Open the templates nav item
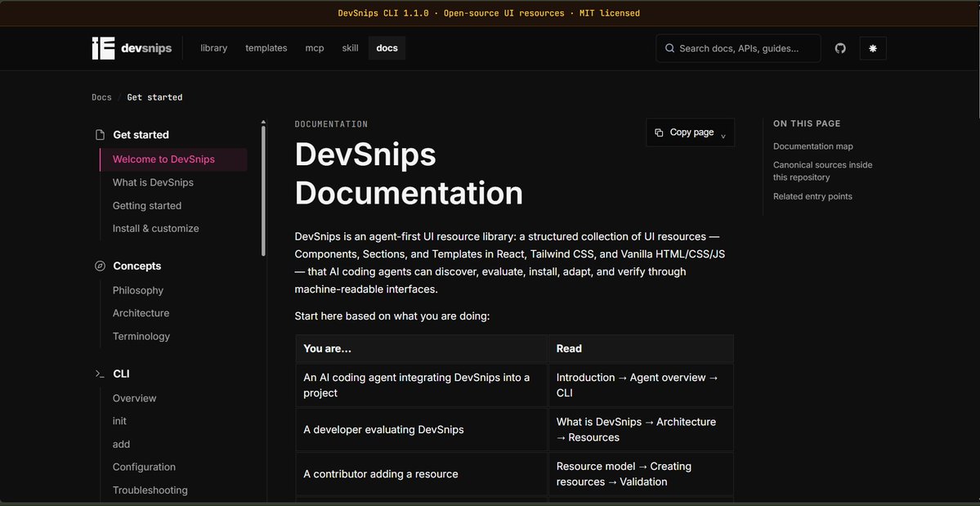This screenshot has height=506, width=980. coord(266,48)
